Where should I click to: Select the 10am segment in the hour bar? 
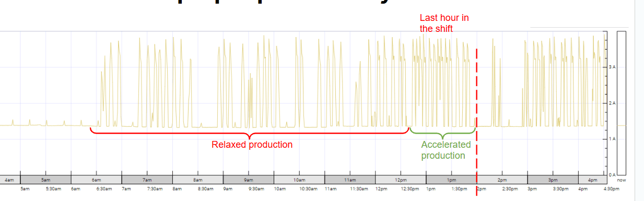coord(299,180)
